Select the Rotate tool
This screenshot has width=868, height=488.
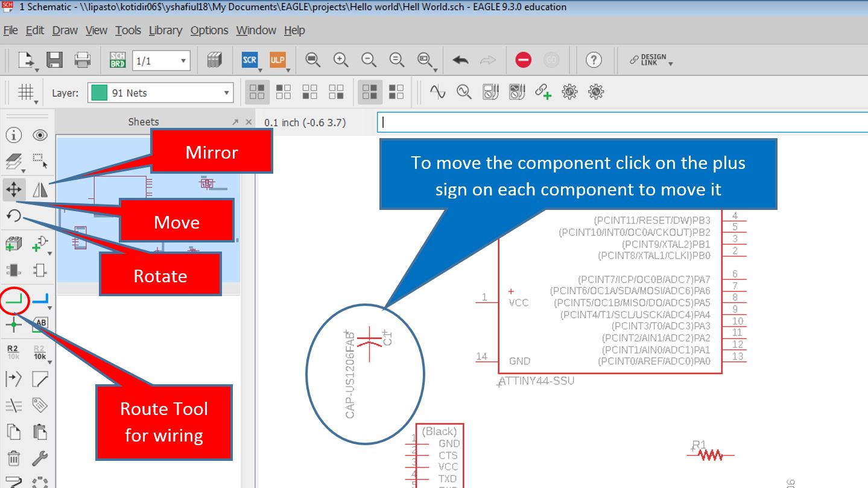point(13,216)
